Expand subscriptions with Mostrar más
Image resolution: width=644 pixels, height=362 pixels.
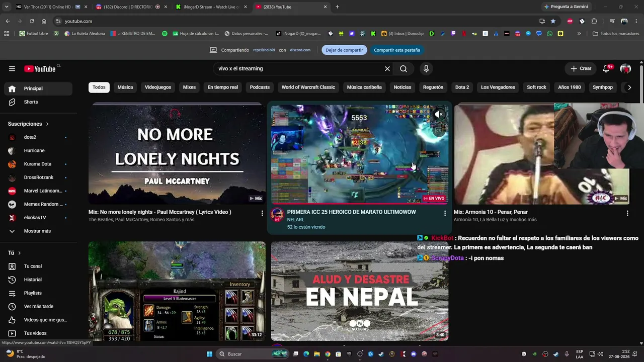pyautogui.click(x=38, y=231)
